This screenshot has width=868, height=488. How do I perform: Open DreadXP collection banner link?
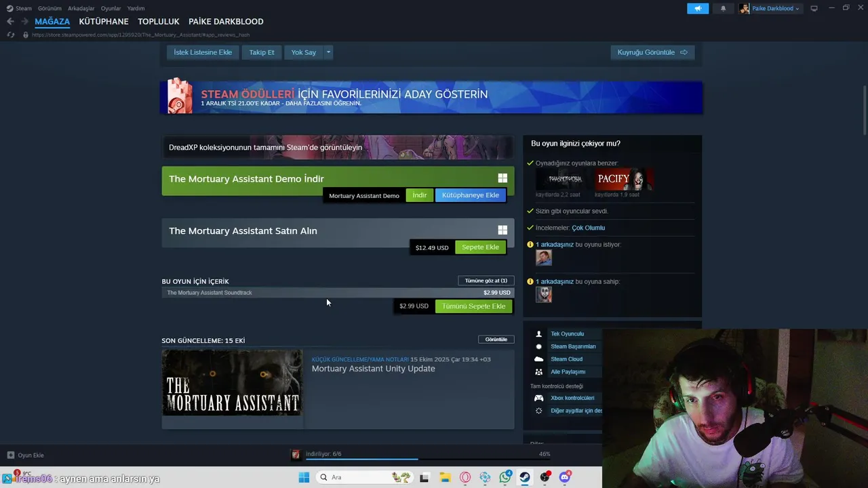[x=338, y=147]
